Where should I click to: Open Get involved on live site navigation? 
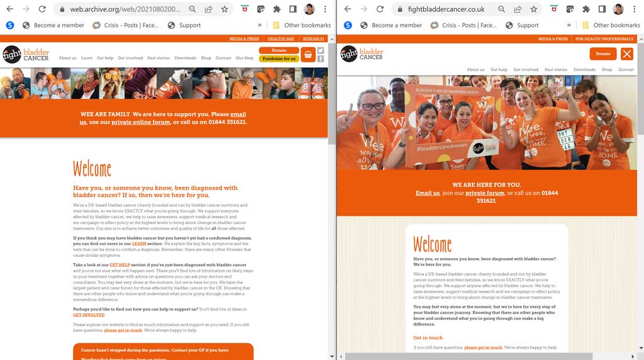[x=526, y=69]
